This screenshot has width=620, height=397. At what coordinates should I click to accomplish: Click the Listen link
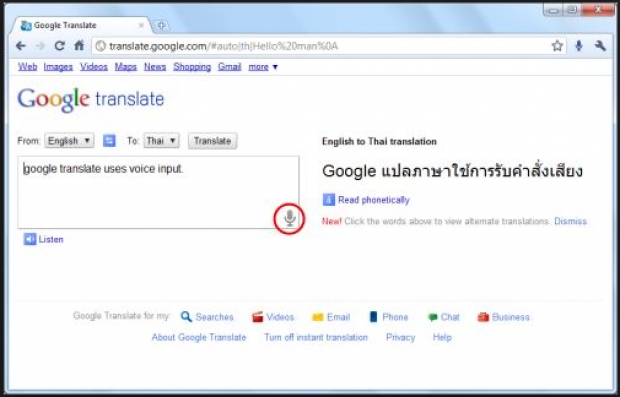pyautogui.click(x=51, y=239)
